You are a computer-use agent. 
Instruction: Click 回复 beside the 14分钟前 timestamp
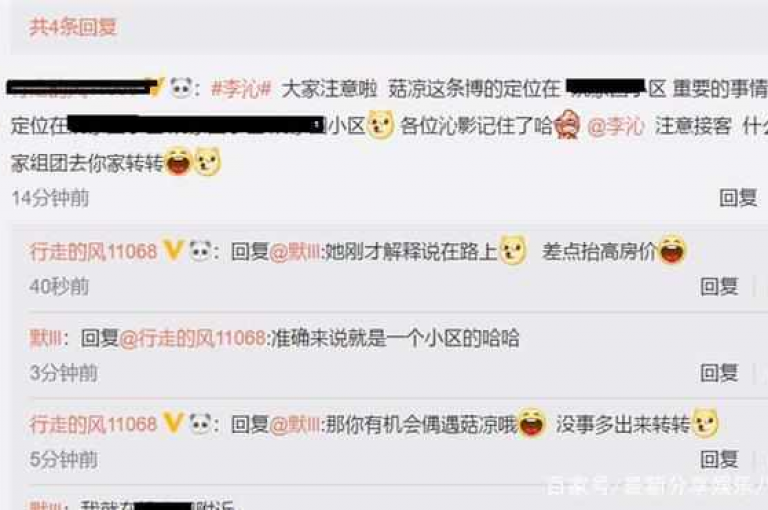(x=738, y=198)
